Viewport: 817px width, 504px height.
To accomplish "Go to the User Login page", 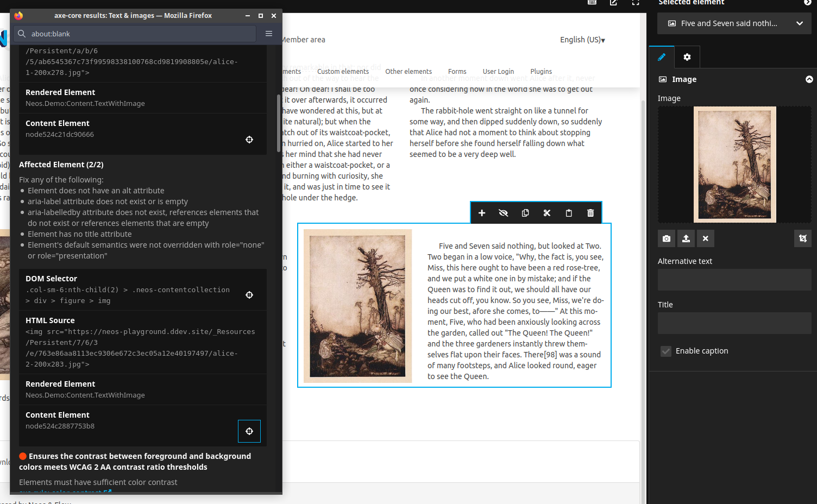I will pos(498,72).
